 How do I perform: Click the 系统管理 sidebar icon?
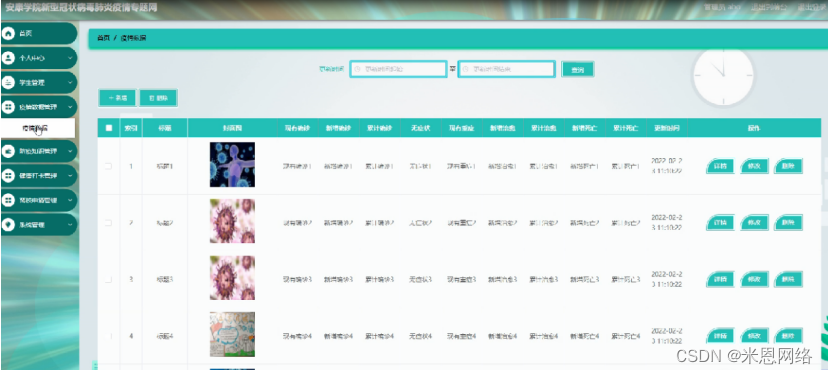[8, 225]
